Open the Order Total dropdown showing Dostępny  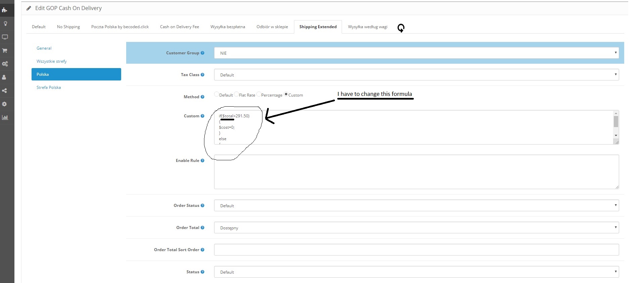416,228
